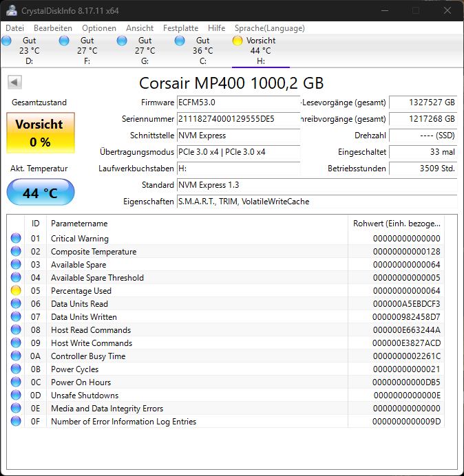Screen dimensions: 464x476
Task: Select drive C: blue status orb
Action: coord(180,41)
